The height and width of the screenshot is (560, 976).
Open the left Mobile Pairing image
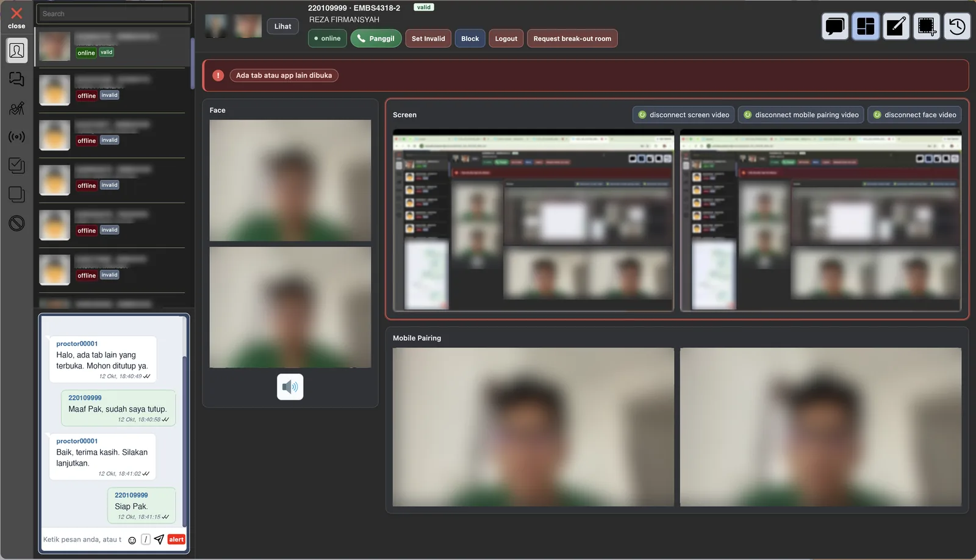coord(533,427)
